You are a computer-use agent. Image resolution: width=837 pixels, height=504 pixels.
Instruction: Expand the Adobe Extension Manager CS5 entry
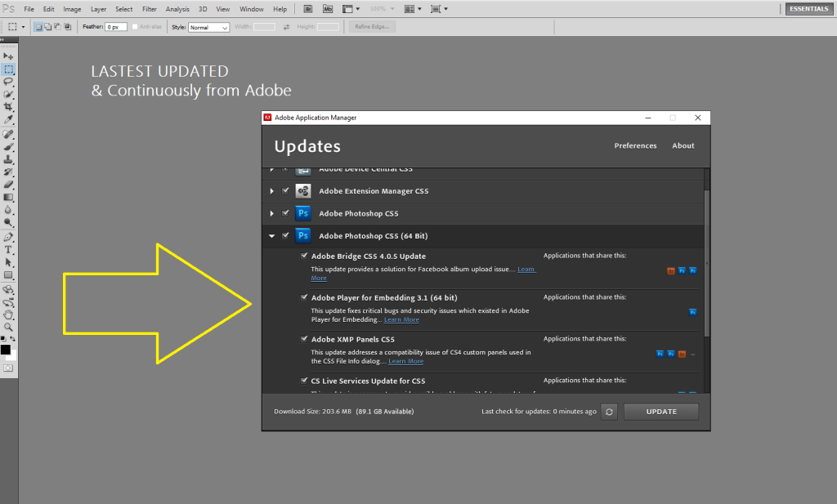[x=271, y=191]
